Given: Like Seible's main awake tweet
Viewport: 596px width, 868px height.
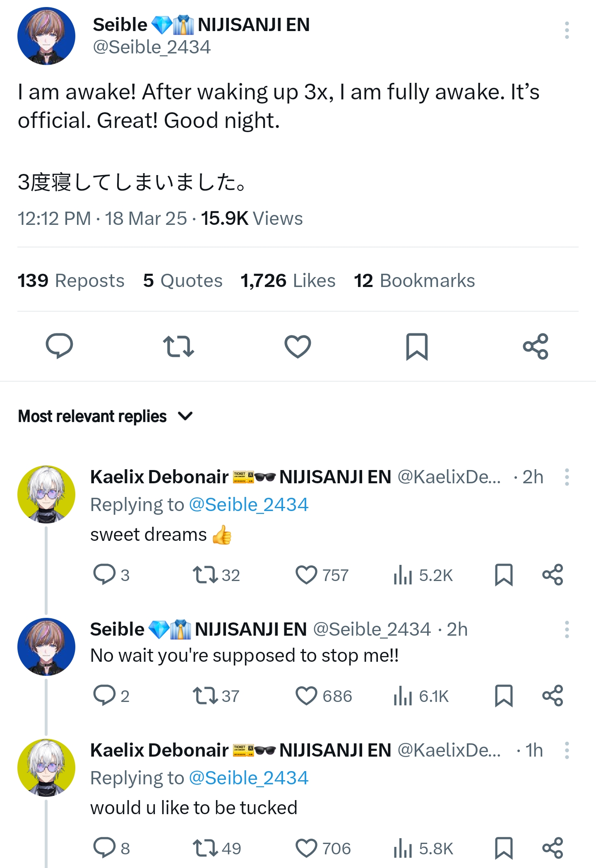Looking at the screenshot, I should 298,346.
